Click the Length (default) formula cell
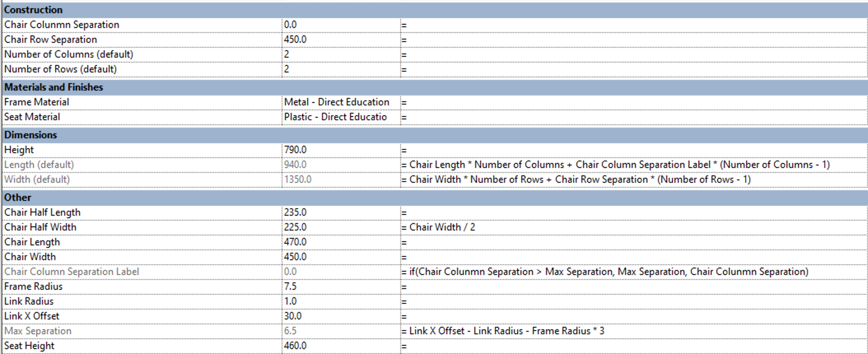 (634, 165)
